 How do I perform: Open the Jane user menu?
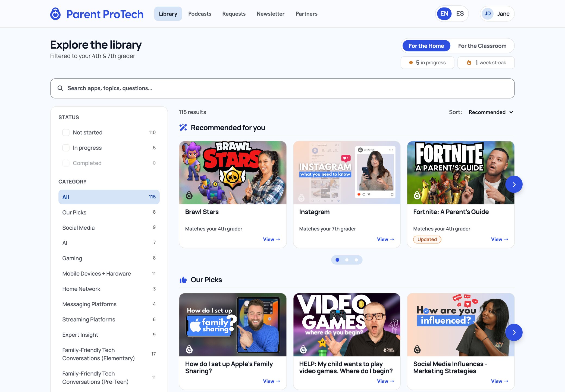(x=497, y=14)
